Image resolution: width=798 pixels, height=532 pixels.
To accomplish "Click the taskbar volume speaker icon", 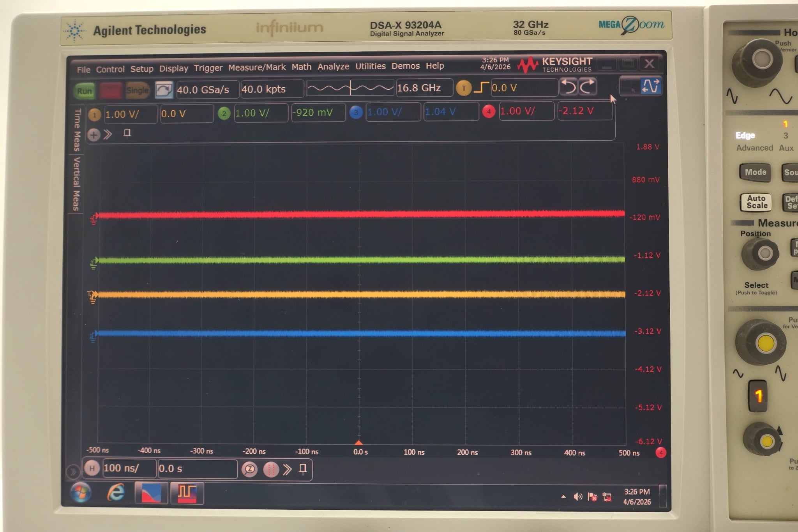I will coord(578,497).
